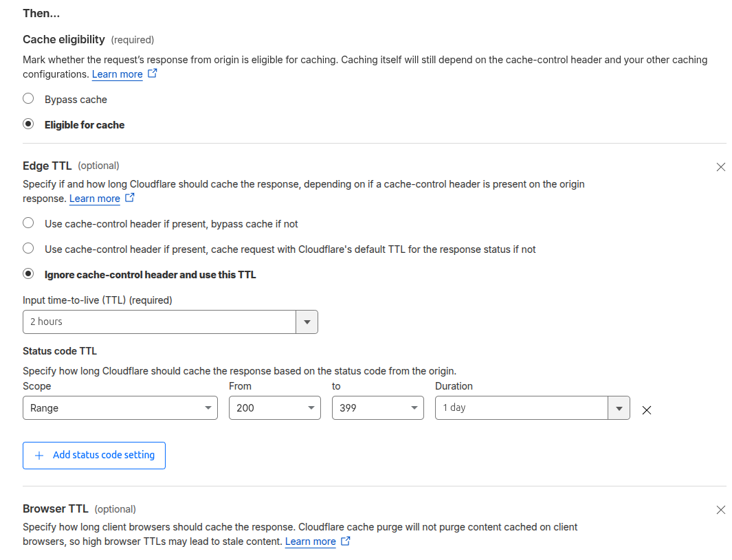Select Ignore cache-control header and use this TTL
Screen dimensions: 732x560
coord(28,274)
